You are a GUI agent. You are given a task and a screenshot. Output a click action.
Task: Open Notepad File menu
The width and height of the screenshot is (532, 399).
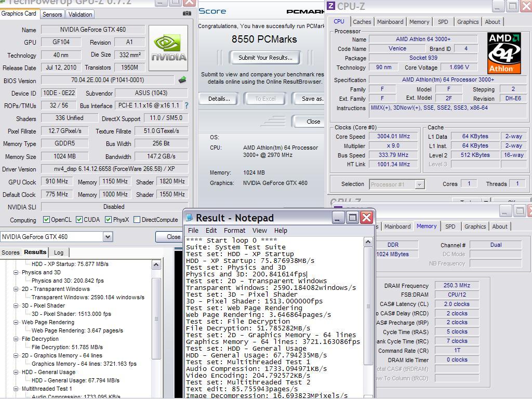pos(193,230)
